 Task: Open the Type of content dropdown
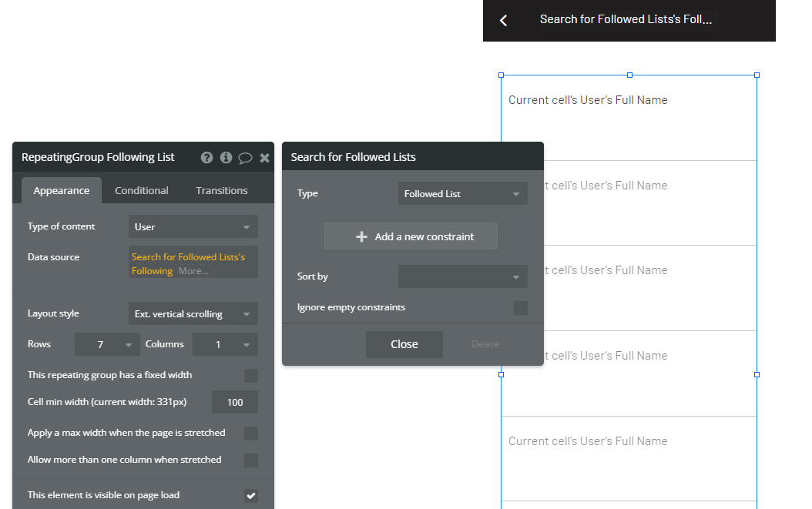[x=193, y=227]
